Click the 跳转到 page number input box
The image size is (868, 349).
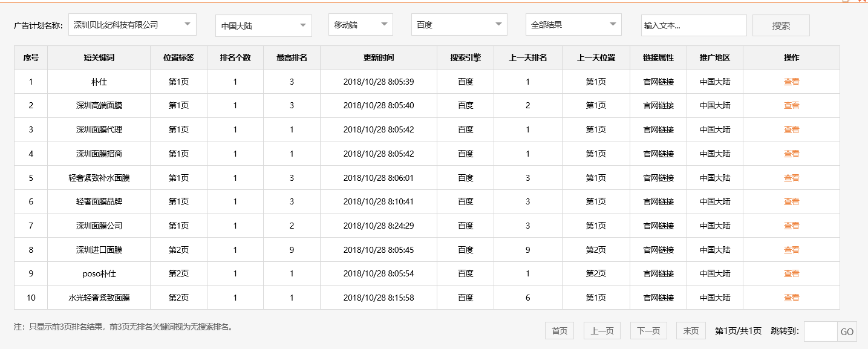[x=820, y=331]
